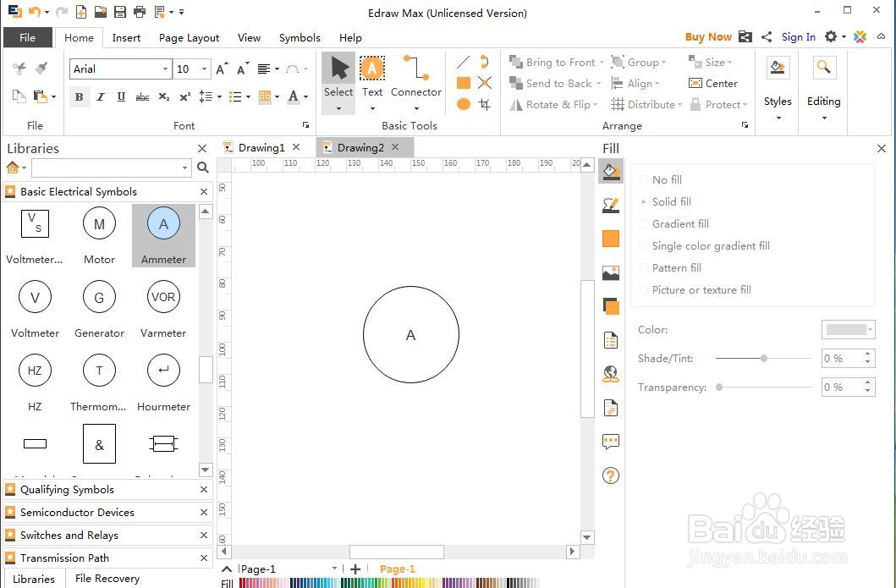
Task: Adjust the Transparency slider handle
Action: (719, 387)
